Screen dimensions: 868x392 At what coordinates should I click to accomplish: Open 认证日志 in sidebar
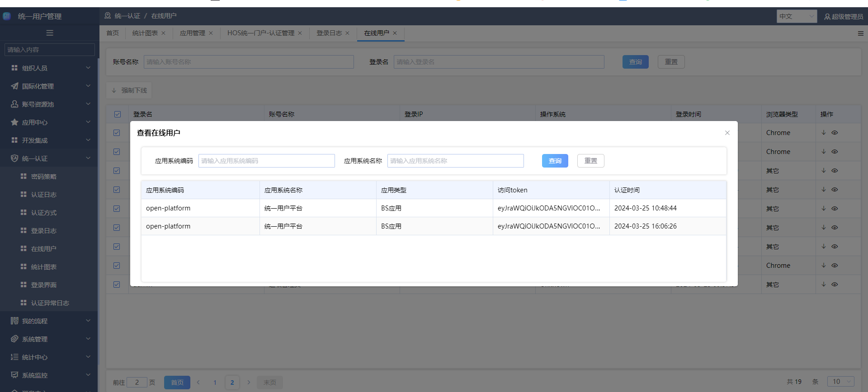pyautogui.click(x=44, y=195)
